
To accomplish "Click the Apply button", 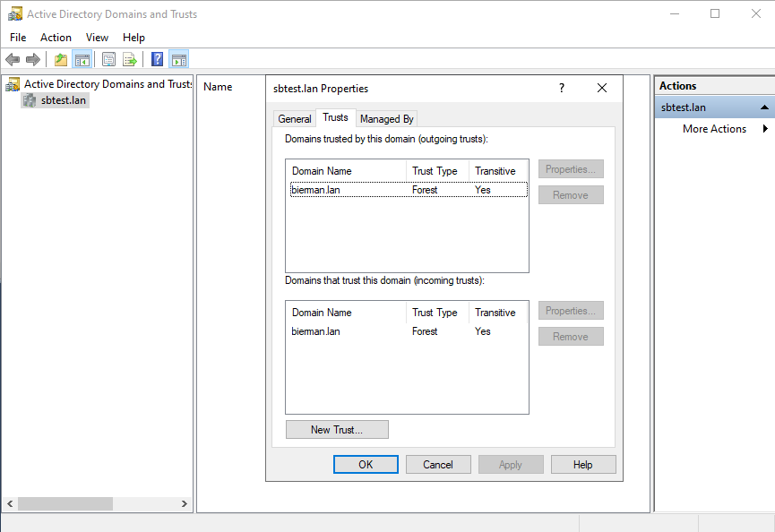I will pyautogui.click(x=511, y=464).
